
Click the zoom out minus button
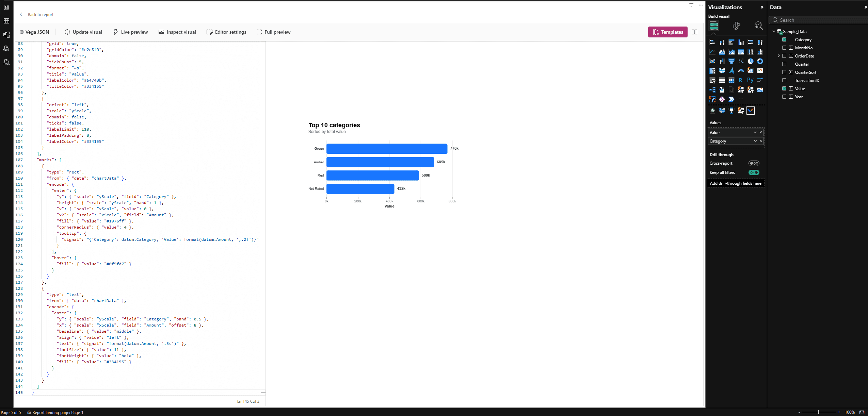click(x=799, y=412)
